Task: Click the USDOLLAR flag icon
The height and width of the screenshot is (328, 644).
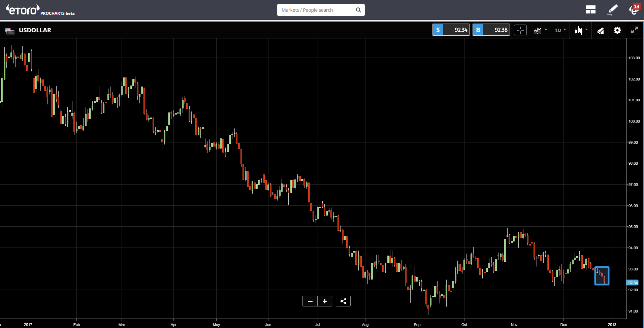Action: tap(10, 31)
